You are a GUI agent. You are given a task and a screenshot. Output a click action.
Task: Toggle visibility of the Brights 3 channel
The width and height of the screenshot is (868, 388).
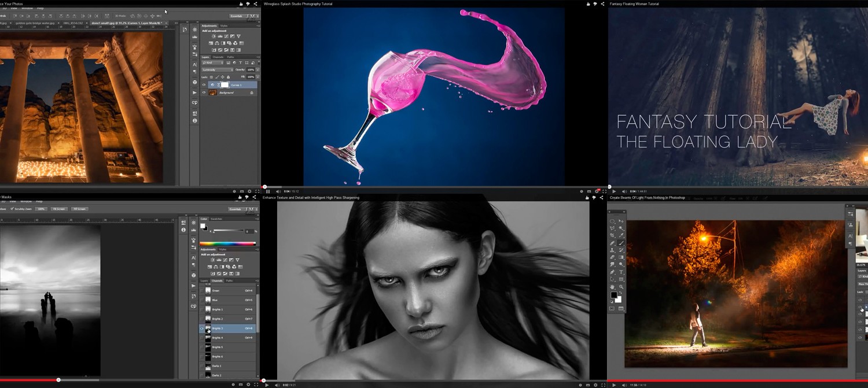pyautogui.click(x=203, y=328)
